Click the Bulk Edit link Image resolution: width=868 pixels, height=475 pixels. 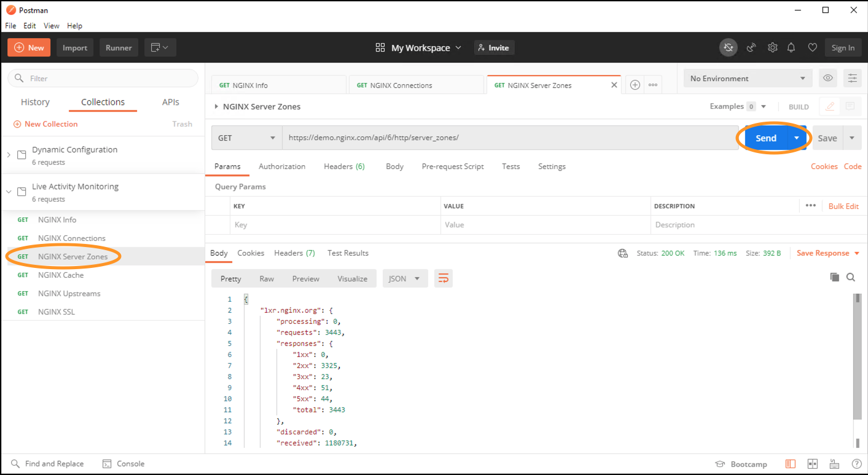[x=843, y=206]
